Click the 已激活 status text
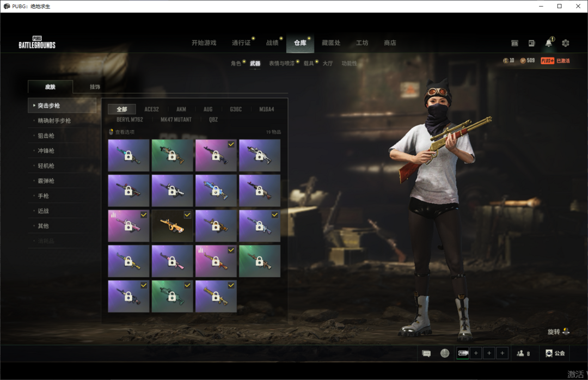This screenshot has height=380, width=588. tap(563, 60)
